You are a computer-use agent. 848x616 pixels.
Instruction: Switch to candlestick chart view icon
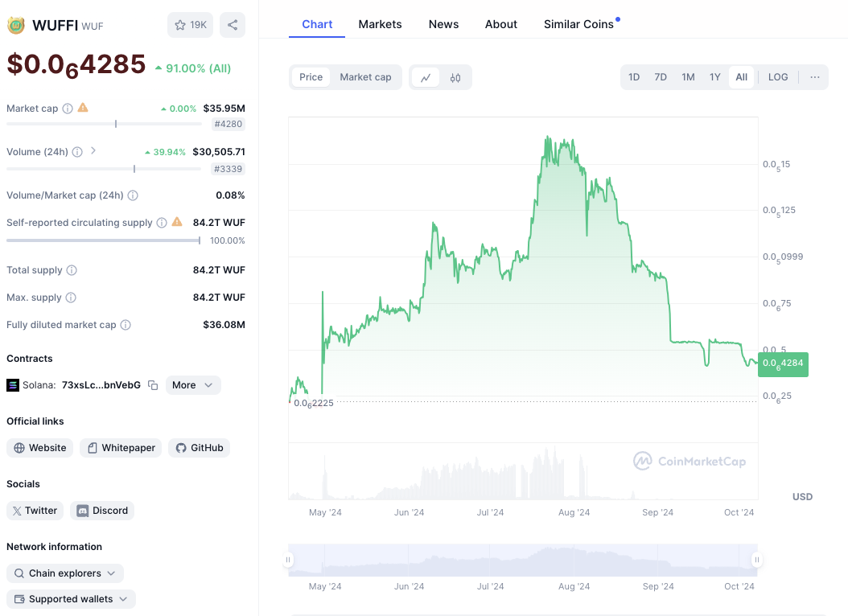tap(455, 77)
